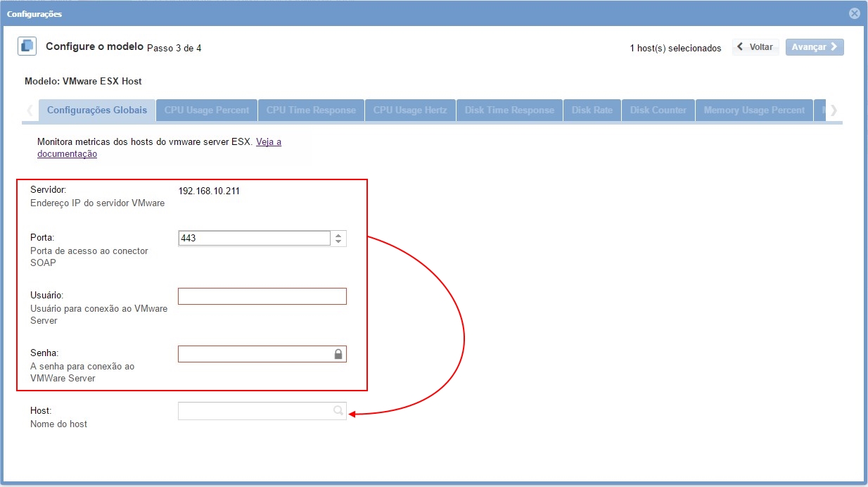Focus the Usuário input field
The image size is (868, 487).
point(262,296)
